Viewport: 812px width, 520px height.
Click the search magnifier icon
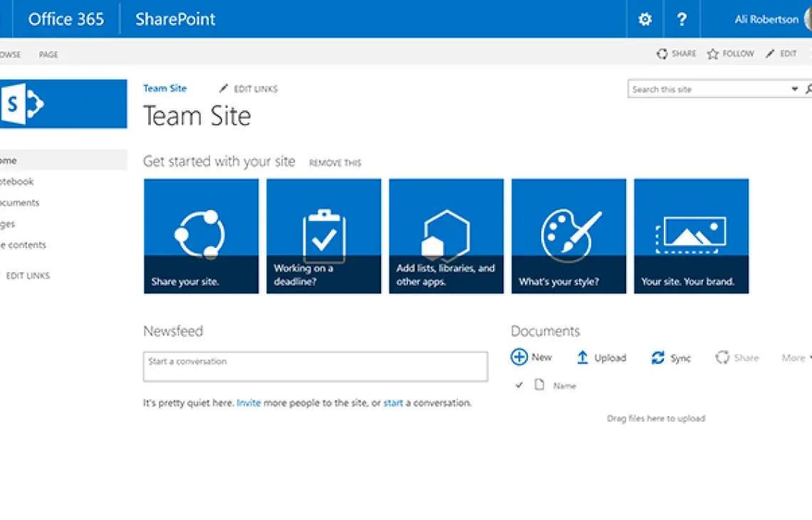pos(808,89)
